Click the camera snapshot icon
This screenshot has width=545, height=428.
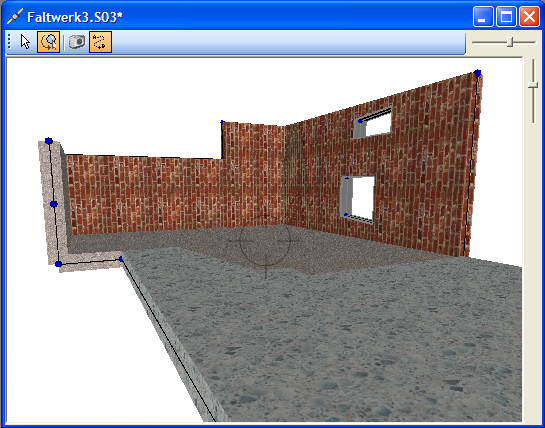(x=77, y=42)
